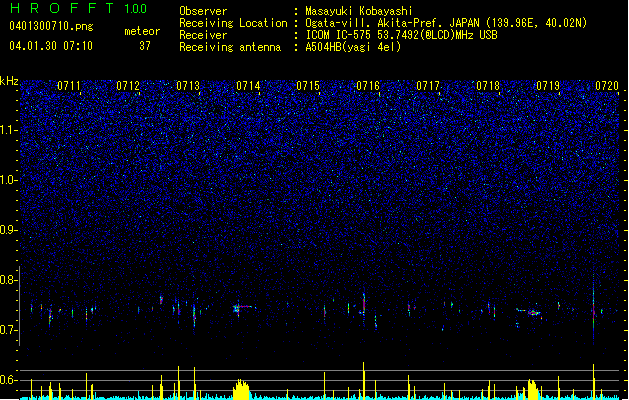Click the 0716 time marker

pyautogui.click(x=368, y=86)
